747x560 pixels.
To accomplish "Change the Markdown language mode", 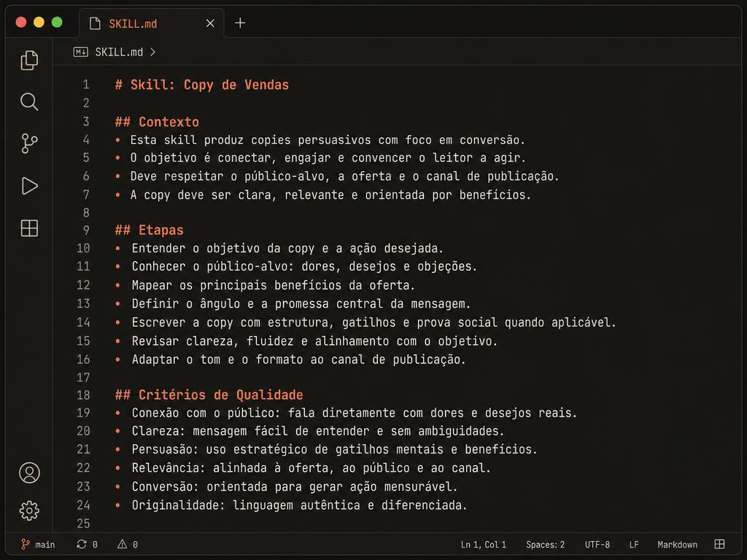I will pos(677,544).
